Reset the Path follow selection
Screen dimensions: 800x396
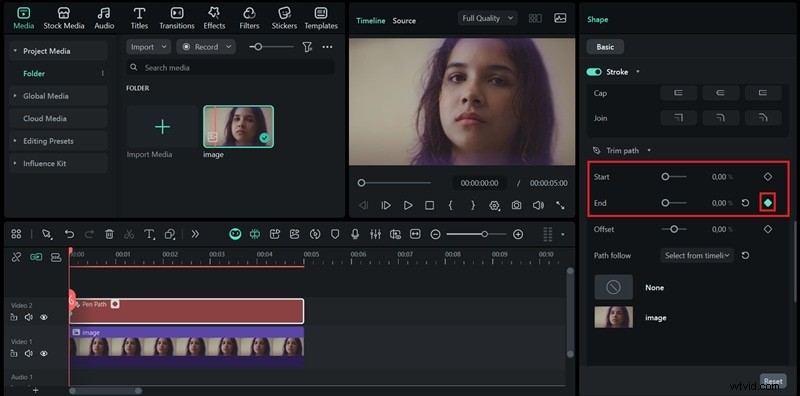(745, 255)
